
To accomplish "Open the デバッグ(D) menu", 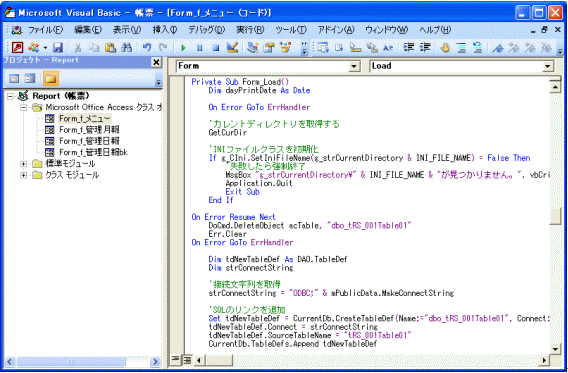I will [207, 30].
